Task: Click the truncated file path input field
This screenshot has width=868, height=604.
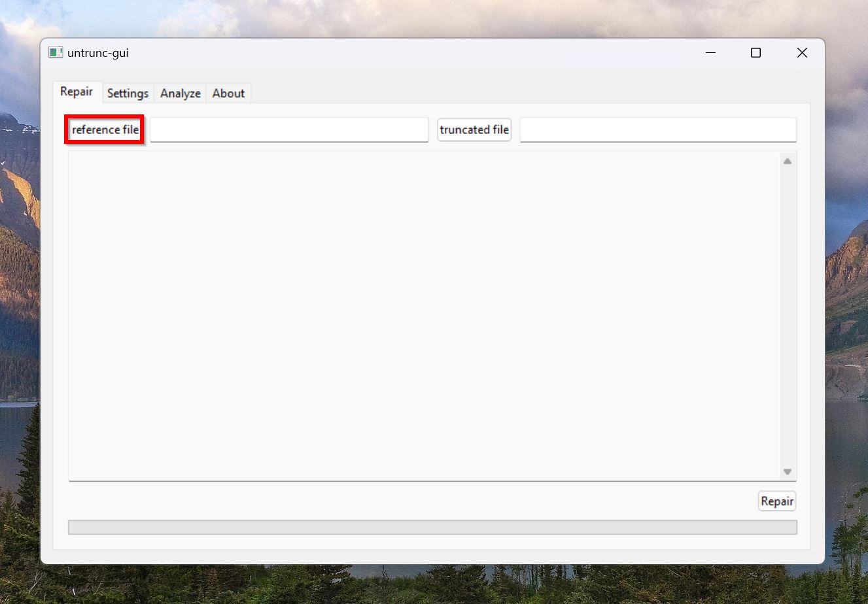Action: (657, 129)
